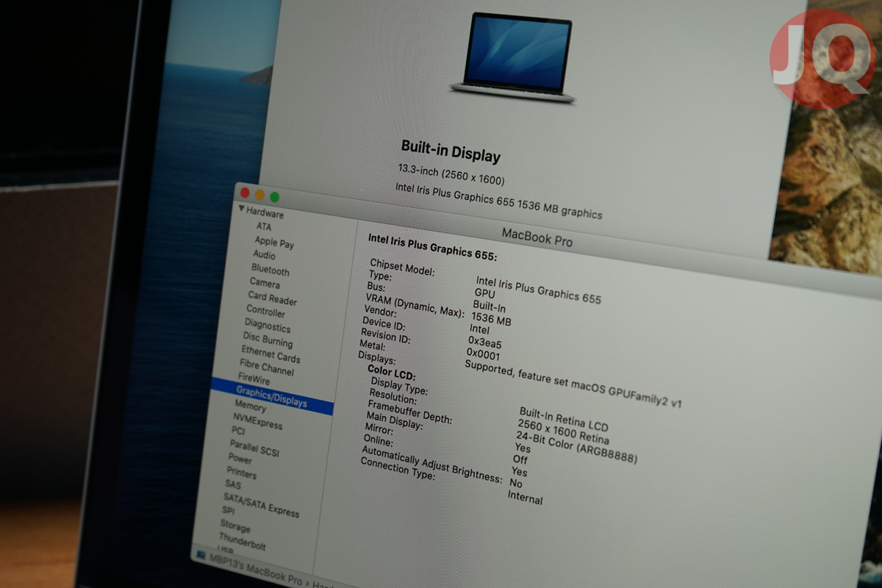
Task: Select the Device ID value '0x3ea5'
Action: (x=484, y=342)
